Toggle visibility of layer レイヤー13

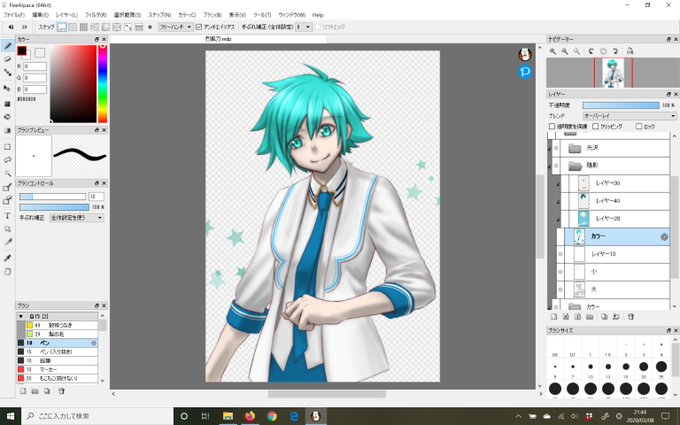coord(560,254)
